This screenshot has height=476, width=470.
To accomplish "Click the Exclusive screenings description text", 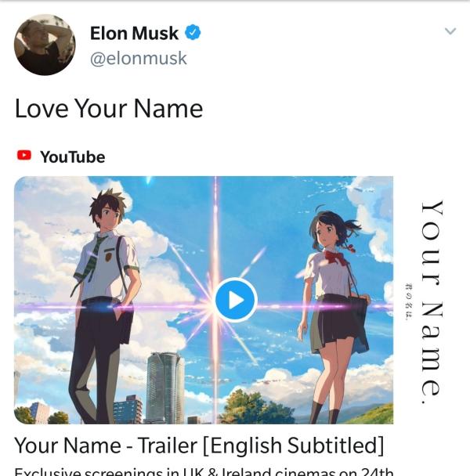I will [x=204, y=471].
